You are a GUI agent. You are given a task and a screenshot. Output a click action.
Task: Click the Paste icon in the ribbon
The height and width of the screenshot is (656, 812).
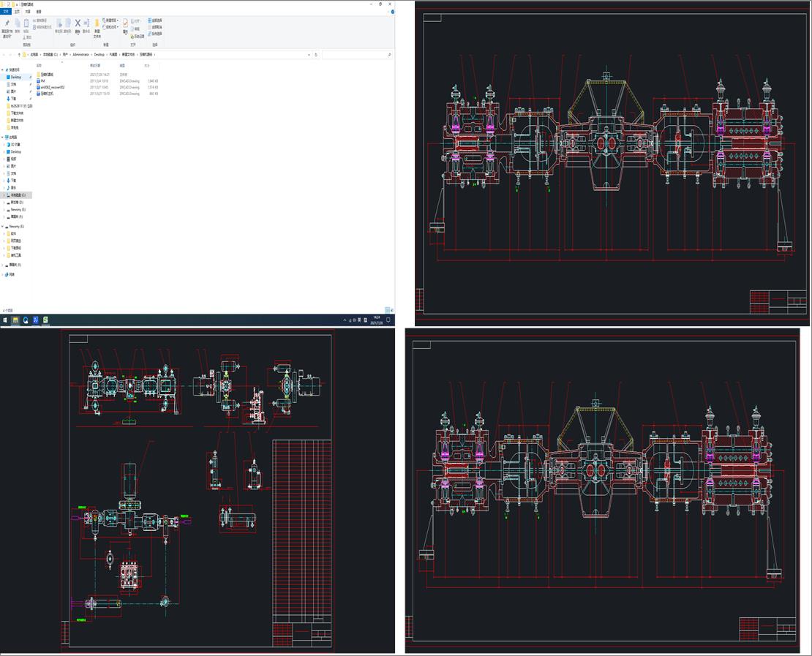click(26, 24)
